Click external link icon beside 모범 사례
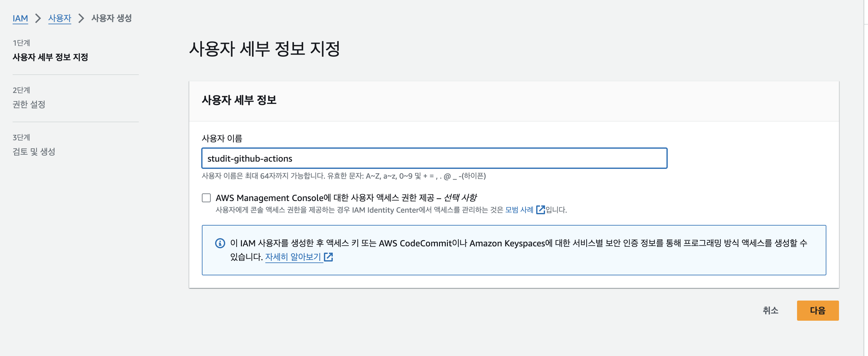The width and height of the screenshot is (868, 356). tap(540, 210)
